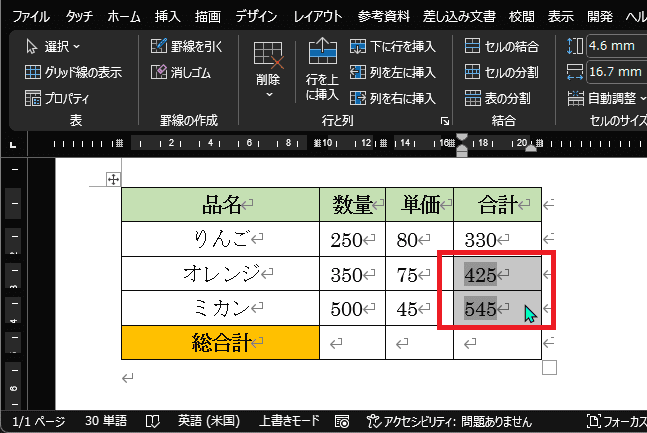This screenshot has height=433, width=647.
Task: Click the column width icon beside 16.7 mm
Action: [x=575, y=72]
